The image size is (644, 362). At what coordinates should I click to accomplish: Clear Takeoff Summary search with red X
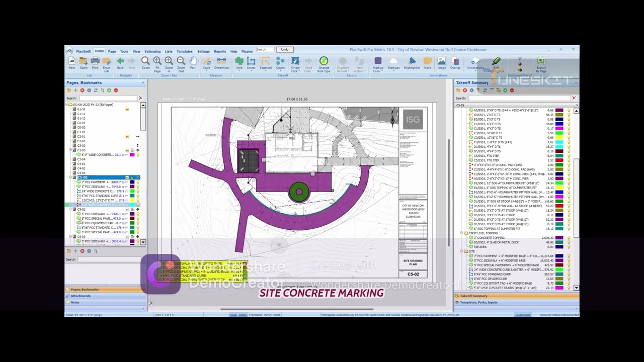tap(574, 98)
